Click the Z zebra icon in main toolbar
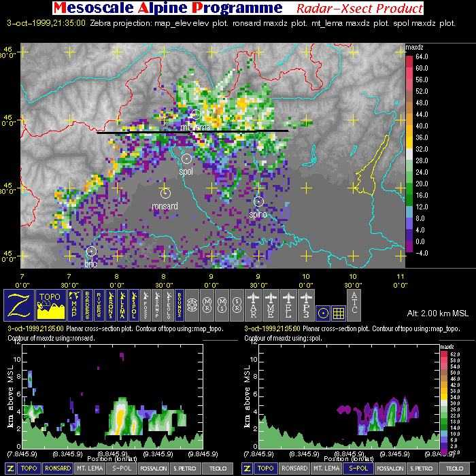Screen dimensions: 476x476 [x=18, y=304]
